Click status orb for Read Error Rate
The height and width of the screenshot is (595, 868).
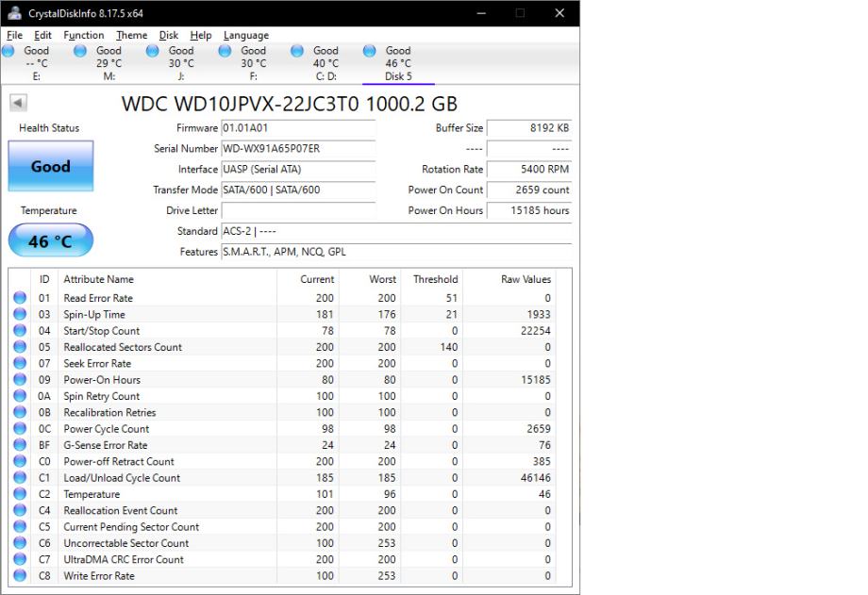tap(20, 298)
